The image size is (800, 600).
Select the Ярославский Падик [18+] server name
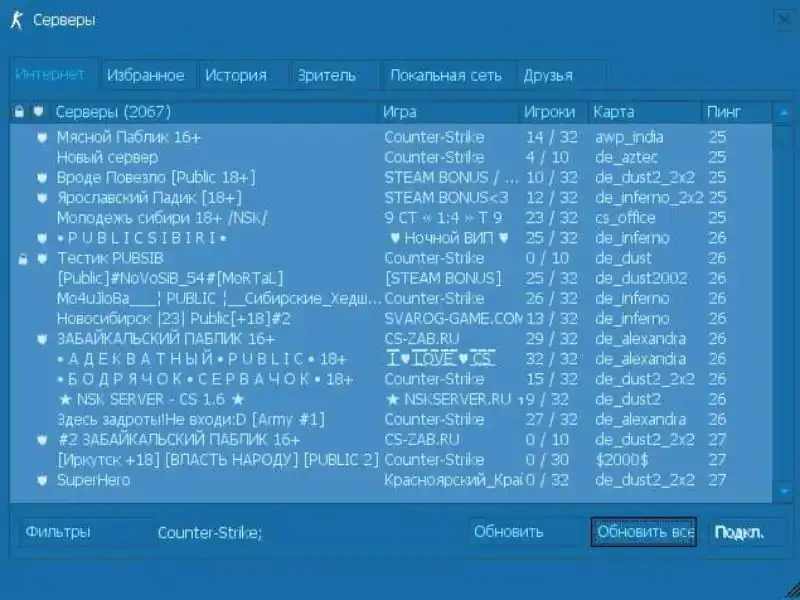(x=149, y=198)
